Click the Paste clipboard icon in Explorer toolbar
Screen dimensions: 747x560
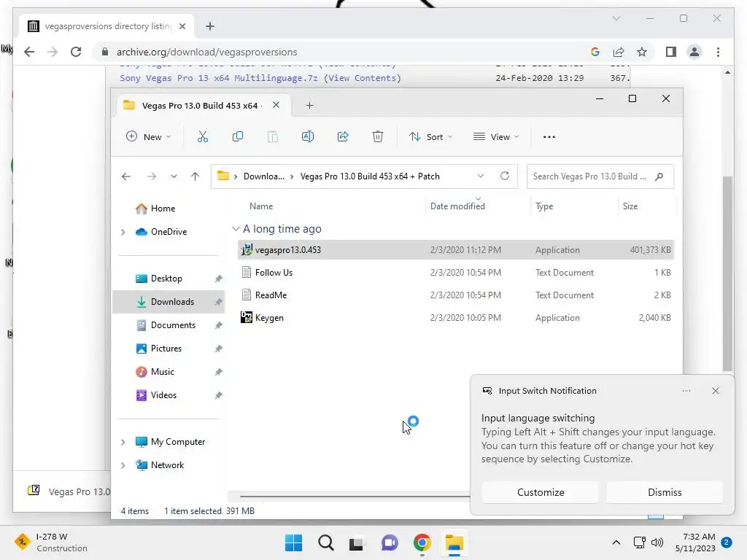[x=273, y=136]
